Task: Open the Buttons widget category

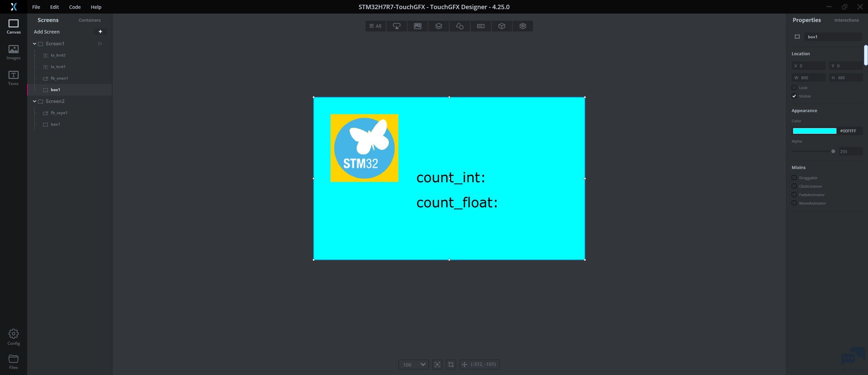Action: 396,26
